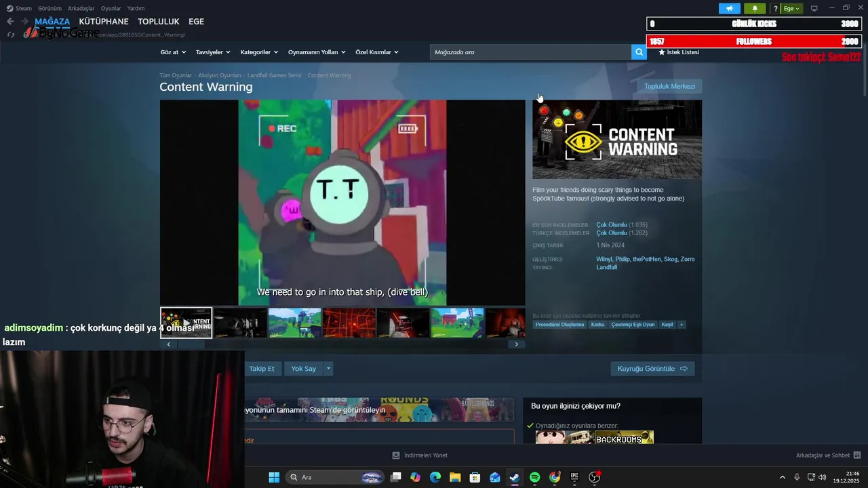Open the Arkadaşlar menu
The height and width of the screenshot is (488, 868).
(x=81, y=8)
